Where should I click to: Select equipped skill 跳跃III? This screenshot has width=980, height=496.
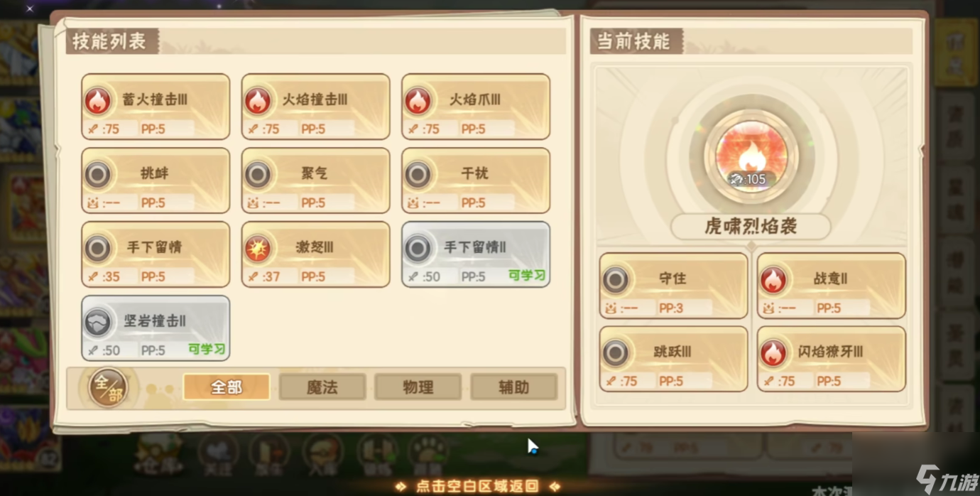pyautogui.click(x=674, y=359)
